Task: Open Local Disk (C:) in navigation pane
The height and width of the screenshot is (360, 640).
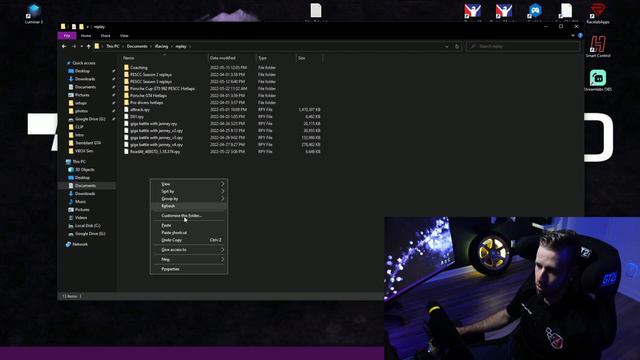Action: tap(87, 226)
